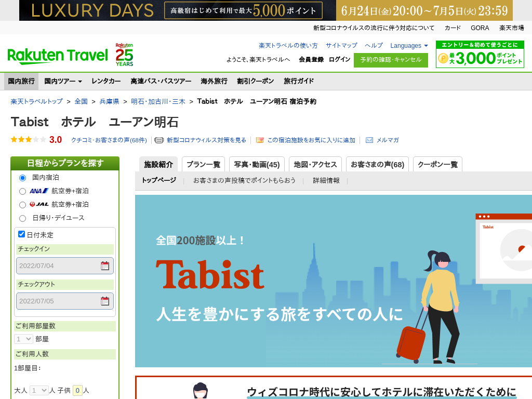Screen dimensions: 532x399
Task: Open クチコミ・お客さまの声(68件) link
Action: [109, 140]
